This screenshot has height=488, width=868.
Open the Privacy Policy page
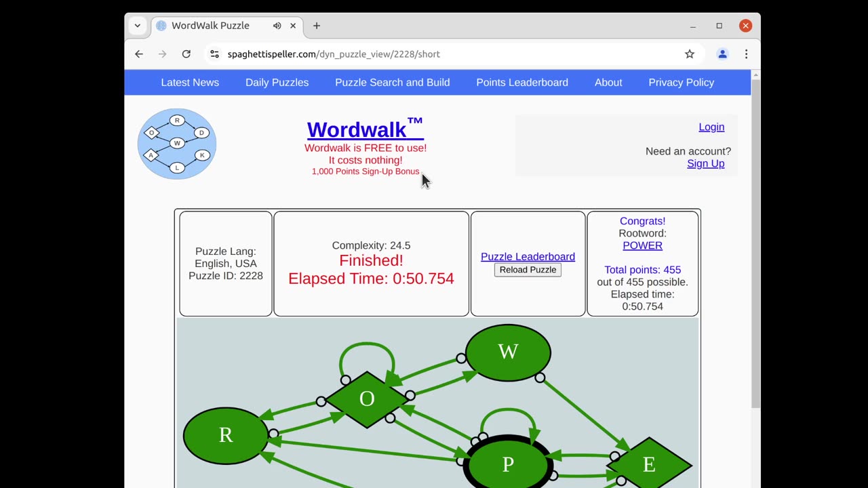pyautogui.click(x=681, y=83)
